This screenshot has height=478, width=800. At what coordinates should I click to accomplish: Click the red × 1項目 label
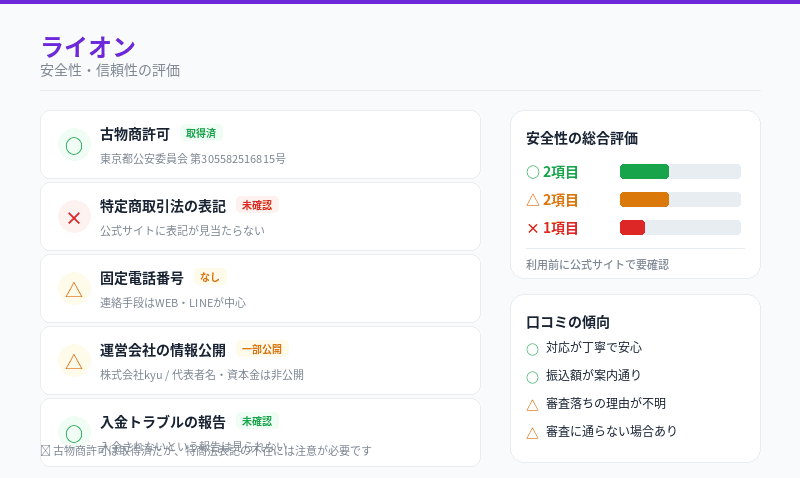(552, 228)
